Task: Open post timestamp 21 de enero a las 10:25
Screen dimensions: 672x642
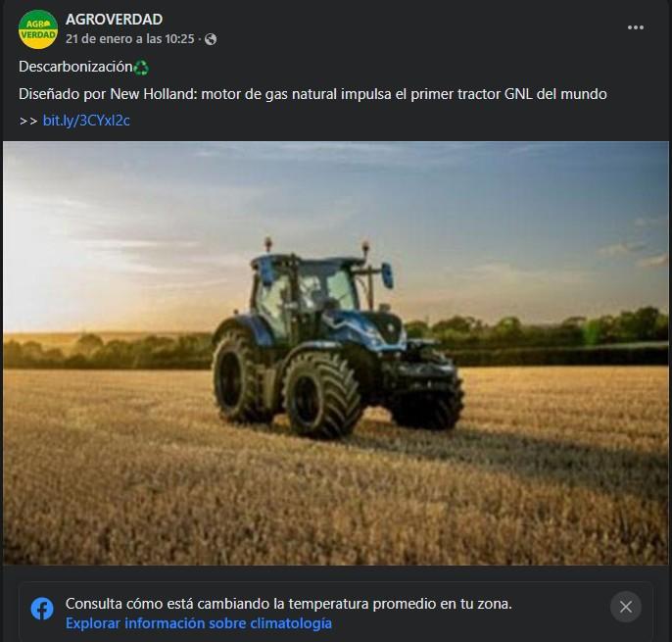Action: click(x=130, y=39)
